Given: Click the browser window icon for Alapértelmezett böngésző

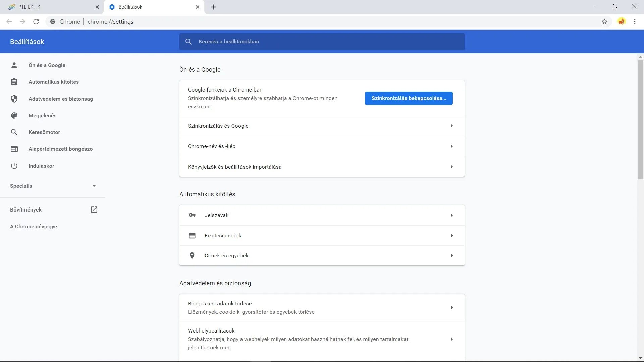Looking at the screenshot, I should (14, 149).
